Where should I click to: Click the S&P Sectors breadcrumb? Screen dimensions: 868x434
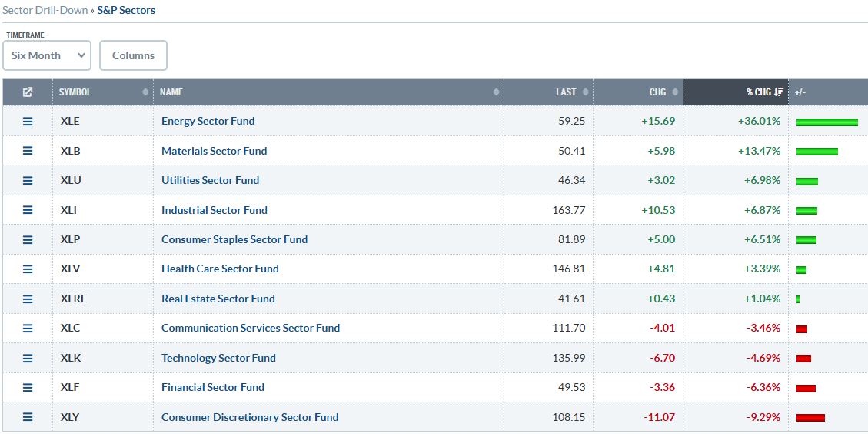click(x=126, y=11)
